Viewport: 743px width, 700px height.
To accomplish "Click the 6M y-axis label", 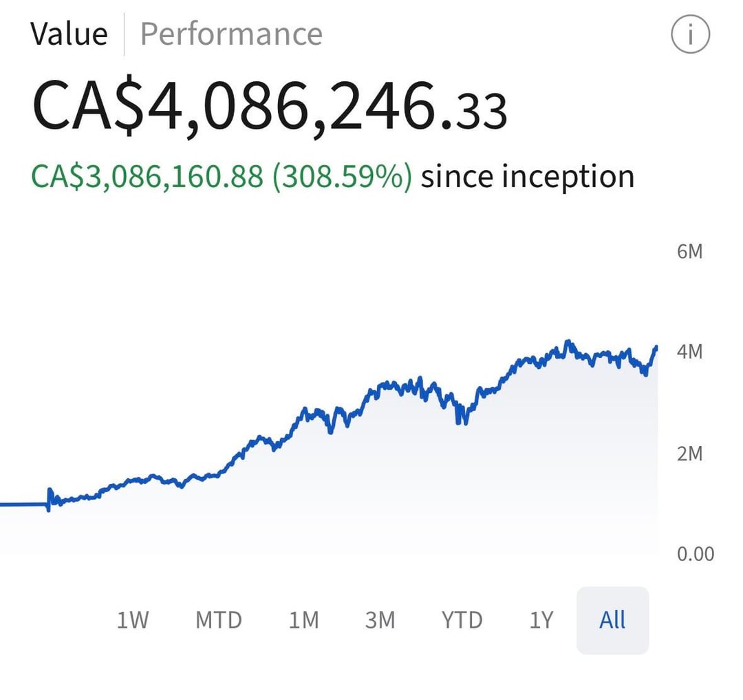I will pyautogui.click(x=690, y=251).
